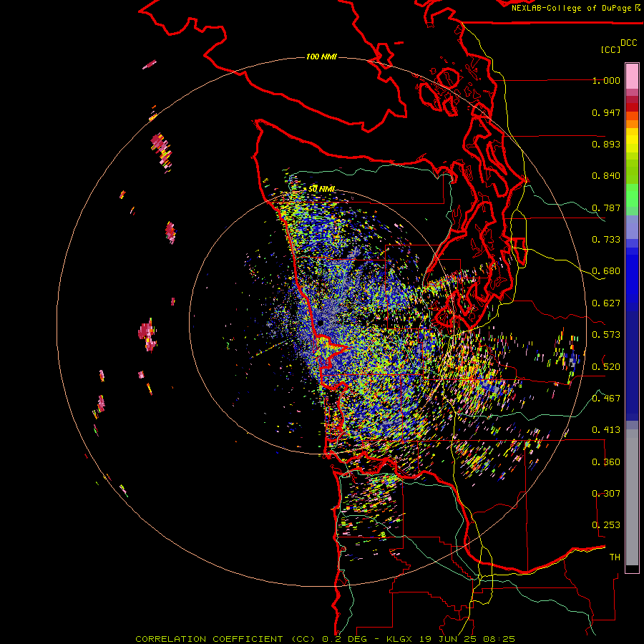Pick the pink segment of the color bar
Viewport: 644px width, 644px height.
632,76
